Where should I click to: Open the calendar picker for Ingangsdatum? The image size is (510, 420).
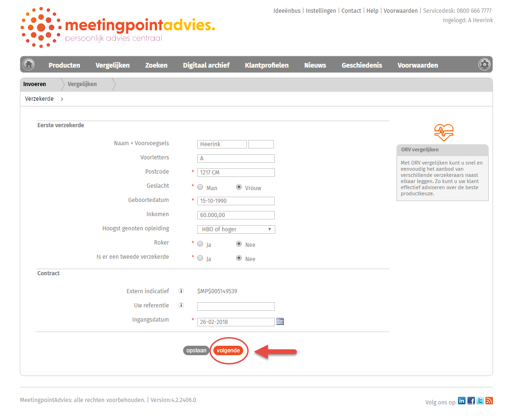click(x=280, y=322)
